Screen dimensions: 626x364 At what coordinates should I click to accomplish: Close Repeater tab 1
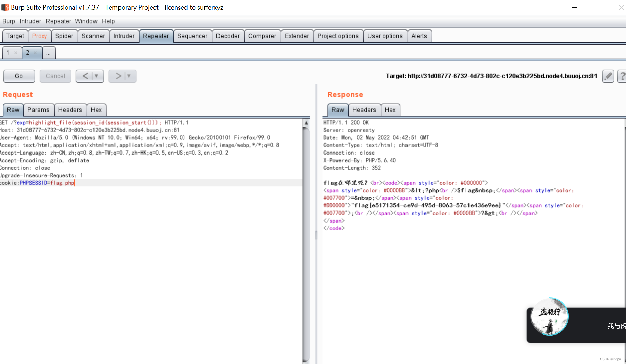coord(15,53)
